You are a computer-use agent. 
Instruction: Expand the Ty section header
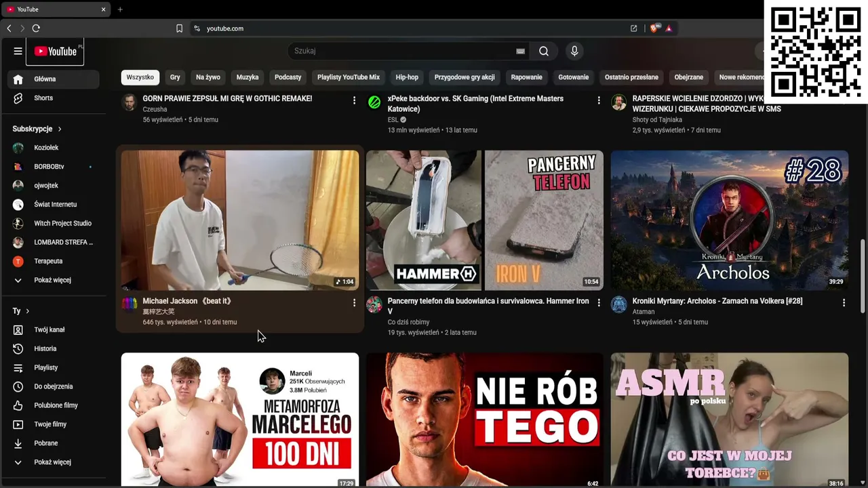[21, 311]
